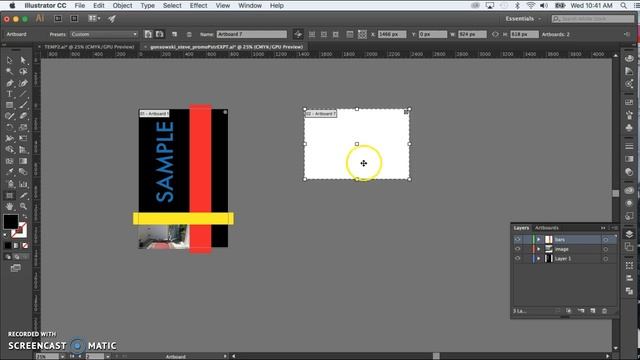This screenshot has width=640, height=360.
Task: Select the Gradient tool
Action: [23, 161]
